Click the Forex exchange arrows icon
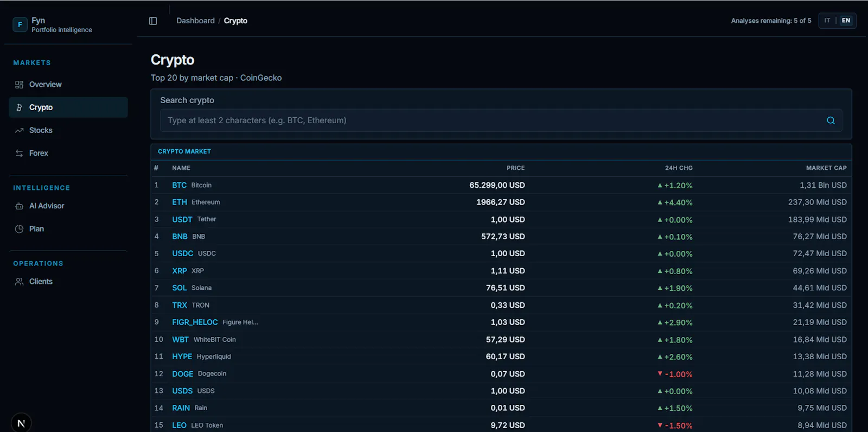This screenshot has width=868, height=432. pyautogui.click(x=20, y=153)
